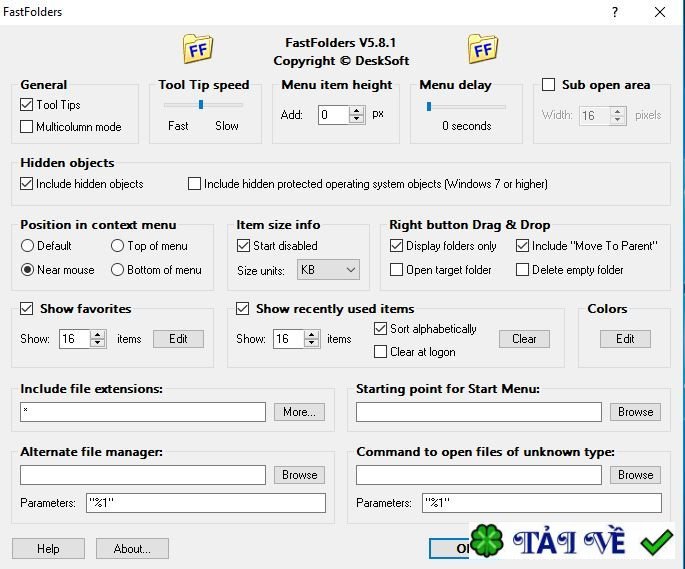Click the Starting point for Start Menu field
This screenshot has width=685, height=569.
coord(479,412)
